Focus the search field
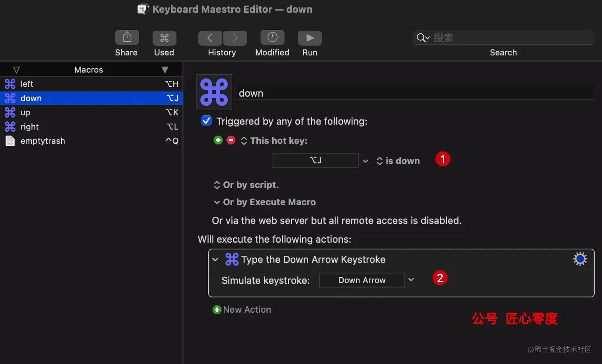This screenshot has width=602, height=364. tap(503, 38)
